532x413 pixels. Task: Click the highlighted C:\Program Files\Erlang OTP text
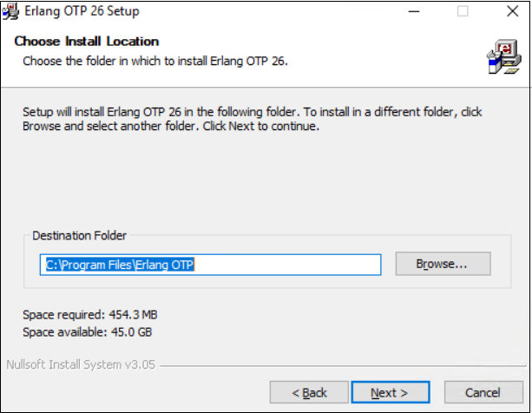point(121,265)
